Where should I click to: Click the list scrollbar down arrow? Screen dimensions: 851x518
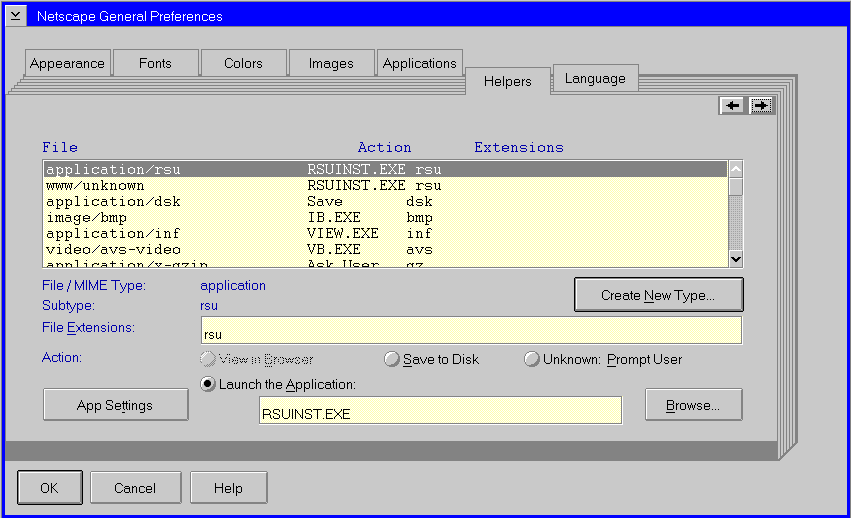(x=736, y=259)
